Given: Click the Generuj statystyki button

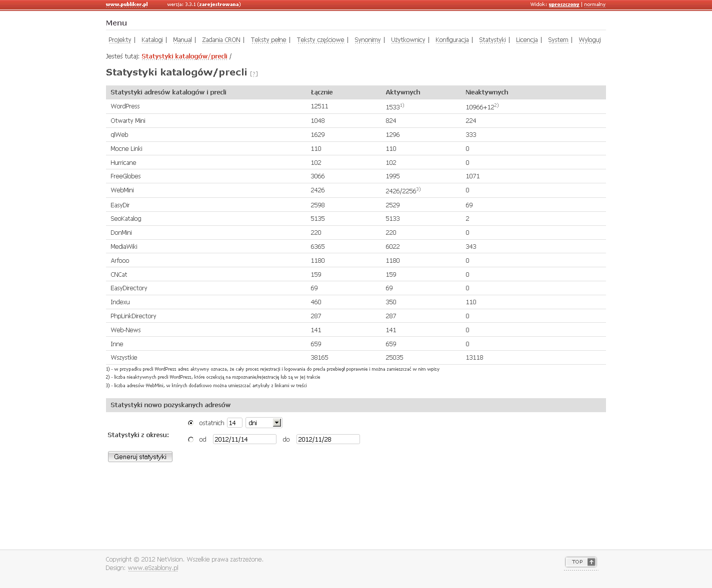Looking at the screenshot, I should coord(140,457).
